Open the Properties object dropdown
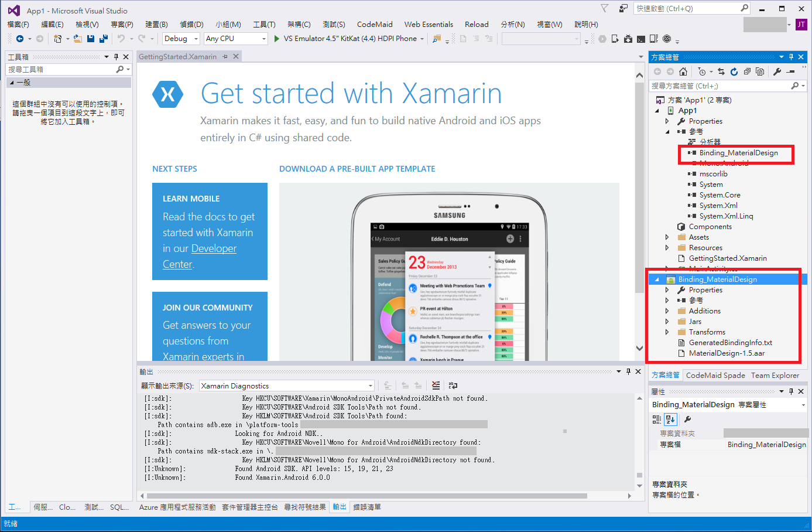Viewport: 812px width, 532px height. (x=729, y=405)
